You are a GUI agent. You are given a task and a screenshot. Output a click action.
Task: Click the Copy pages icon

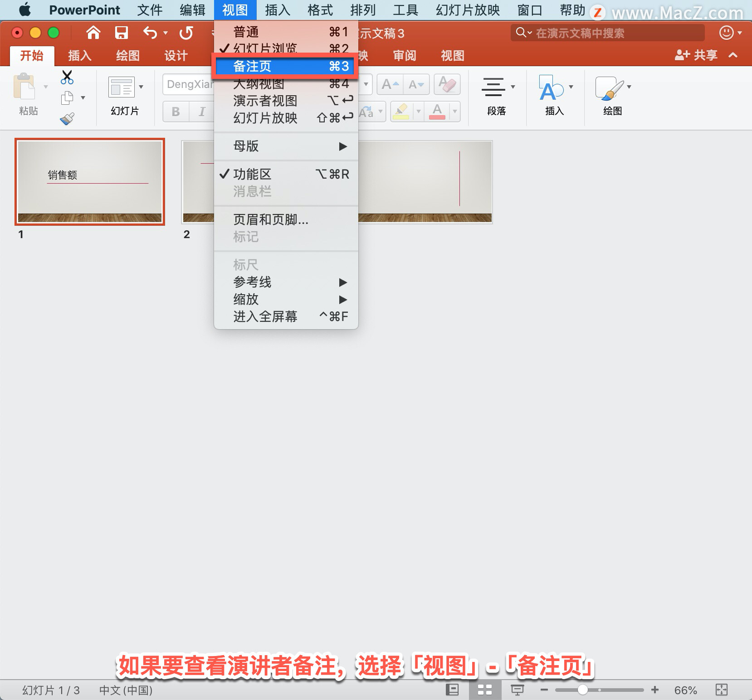(x=67, y=98)
